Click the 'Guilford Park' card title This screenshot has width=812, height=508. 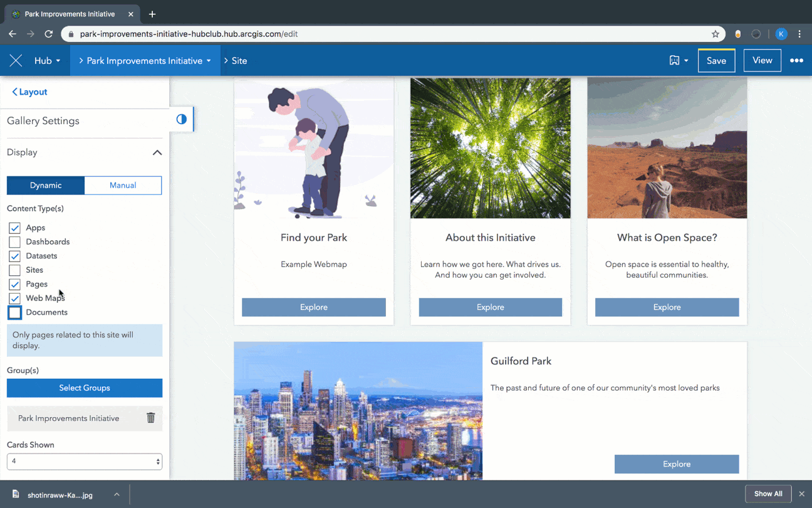coord(521,361)
